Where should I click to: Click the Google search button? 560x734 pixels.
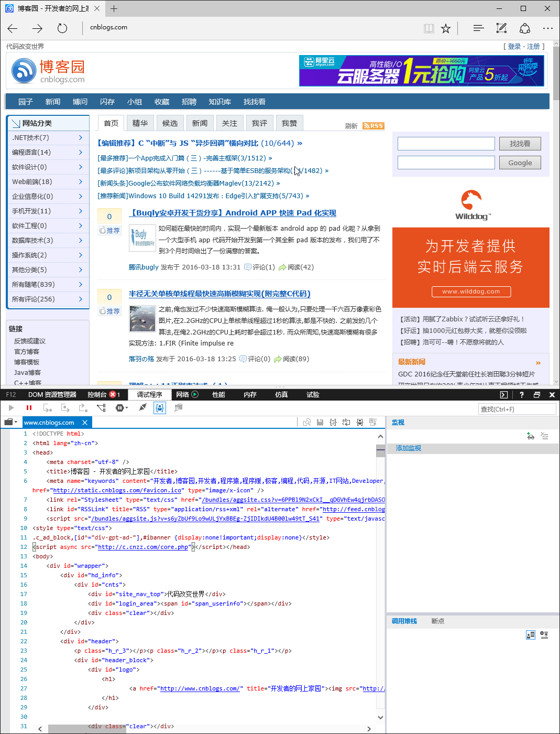pyautogui.click(x=520, y=163)
